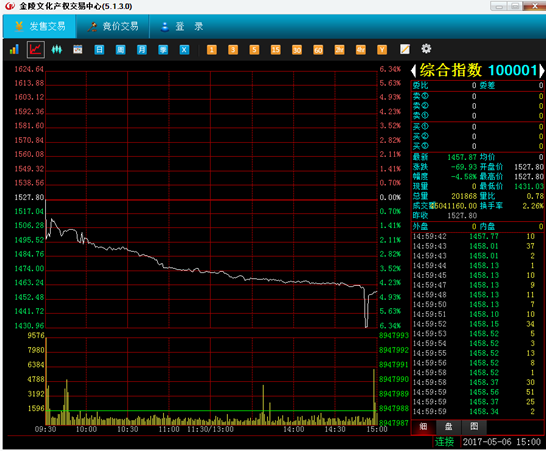This screenshot has width=546, height=451.
Task: Open the bar chart quote list icon
Action: point(14,49)
